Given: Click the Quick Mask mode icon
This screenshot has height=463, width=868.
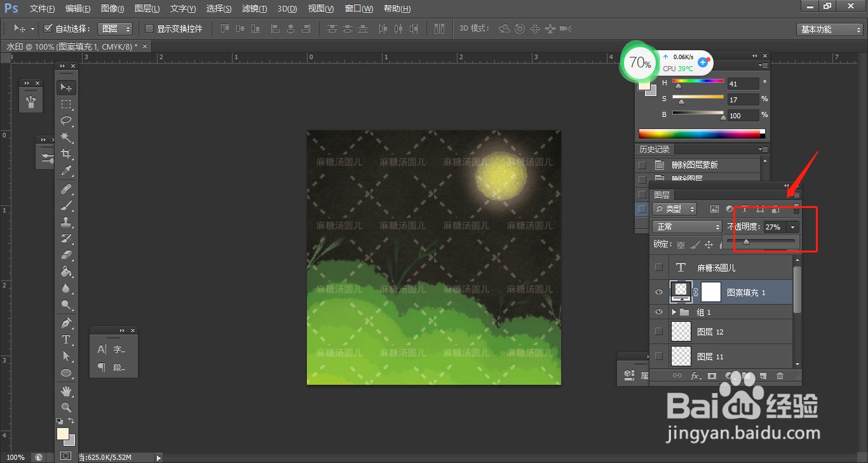Looking at the screenshot, I should (x=66, y=455).
